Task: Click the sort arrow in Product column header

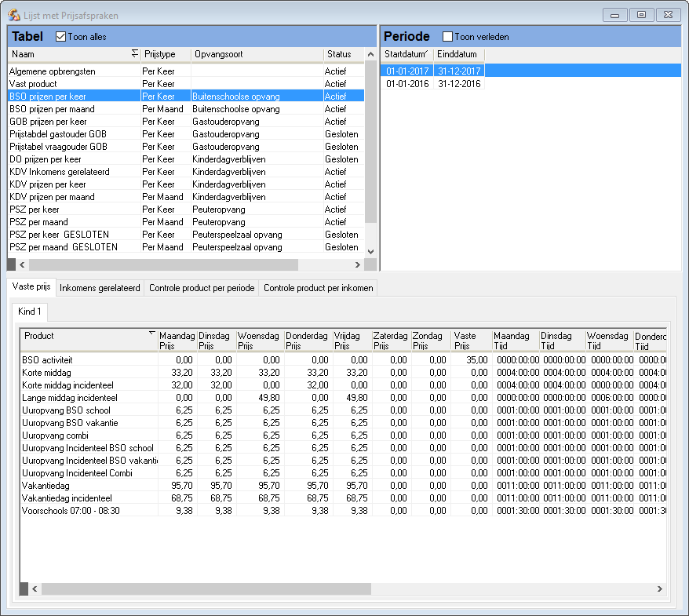Action: (151, 334)
